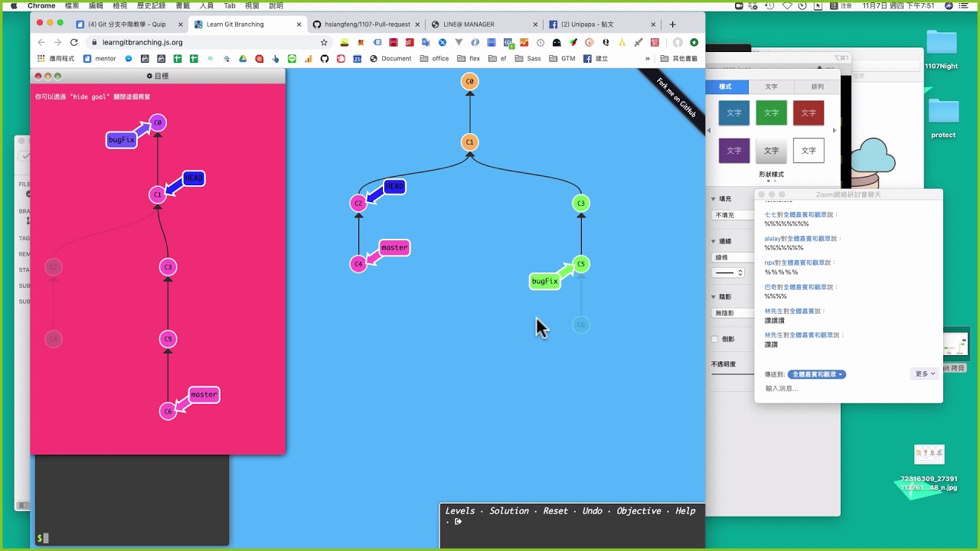Toggle the 倒影 checkbox
Screen dimensions: 980x551
tap(715, 339)
